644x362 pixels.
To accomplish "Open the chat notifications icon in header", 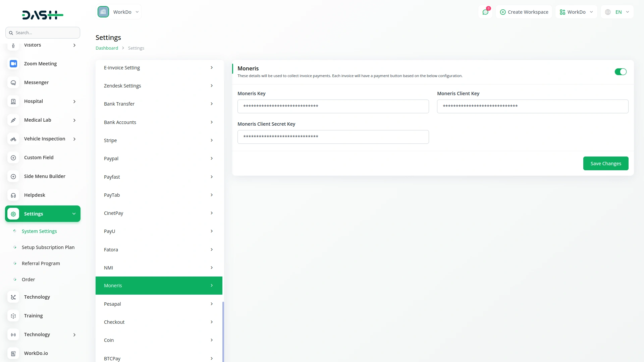I will [x=485, y=12].
